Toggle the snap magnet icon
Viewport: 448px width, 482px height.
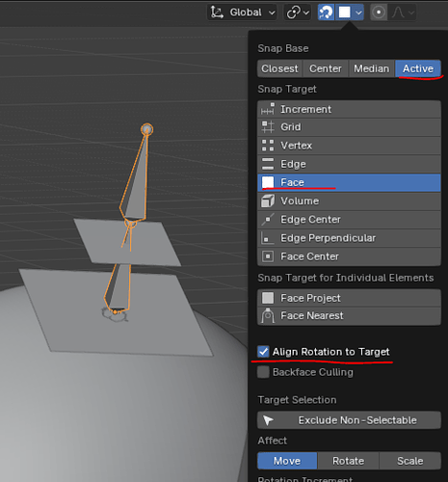click(326, 13)
